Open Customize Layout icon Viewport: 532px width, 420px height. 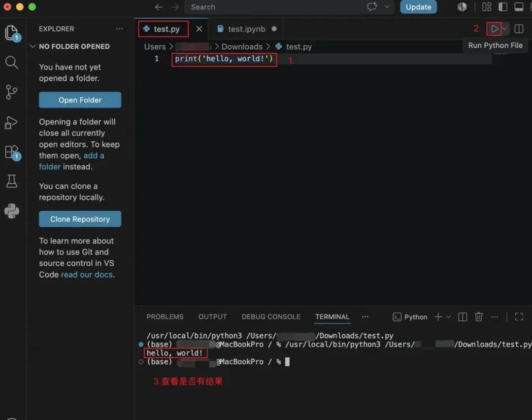pos(487,7)
